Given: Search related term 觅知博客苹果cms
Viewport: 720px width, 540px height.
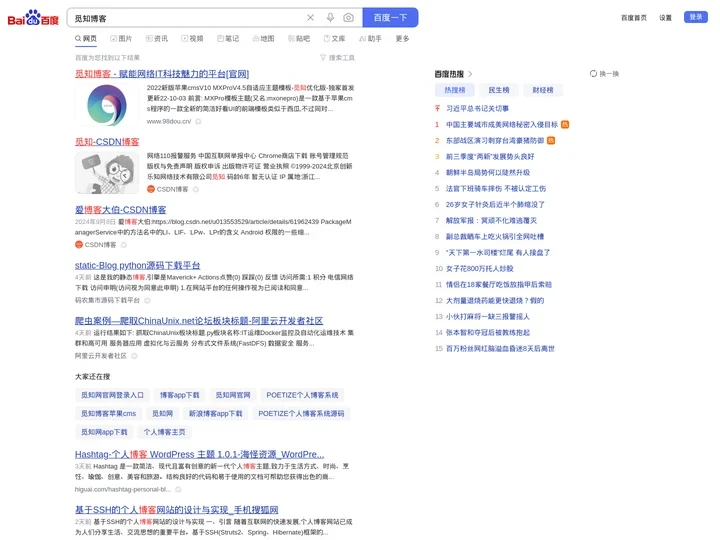Looking at the screenshot, I should tap(108, 413).
